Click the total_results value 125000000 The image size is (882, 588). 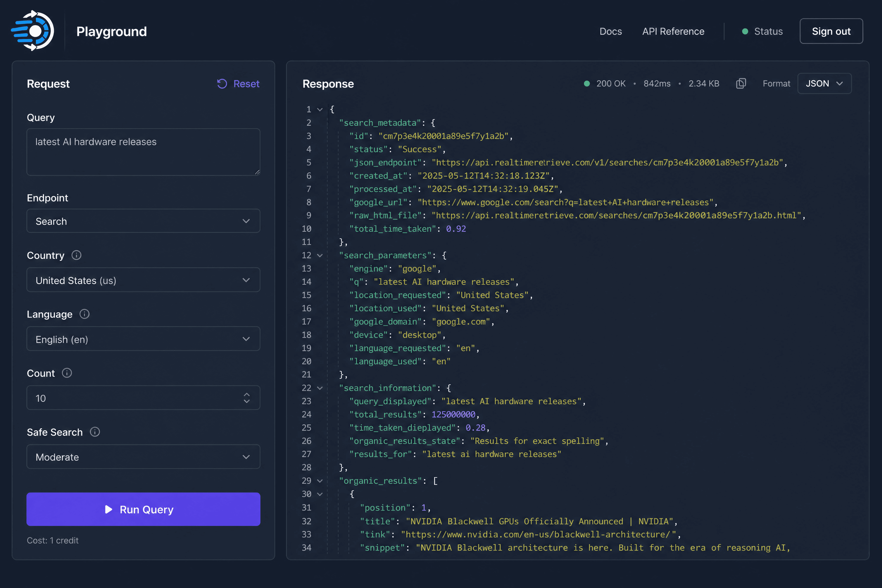coord(453,414)
